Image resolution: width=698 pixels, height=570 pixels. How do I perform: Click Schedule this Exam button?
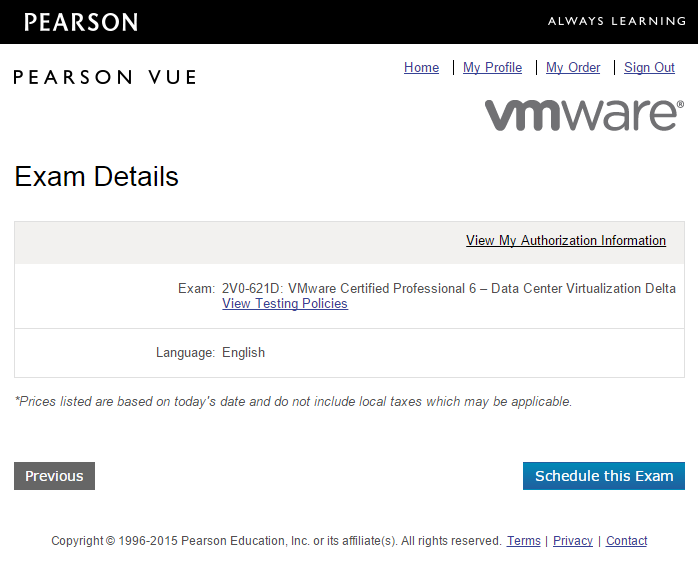604,476
